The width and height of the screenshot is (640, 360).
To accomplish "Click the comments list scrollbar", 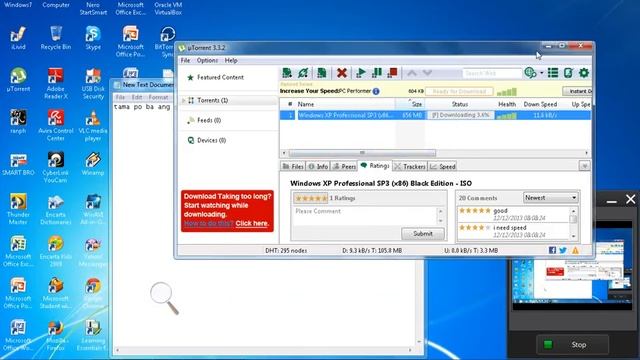I will (x=573, y=223).
